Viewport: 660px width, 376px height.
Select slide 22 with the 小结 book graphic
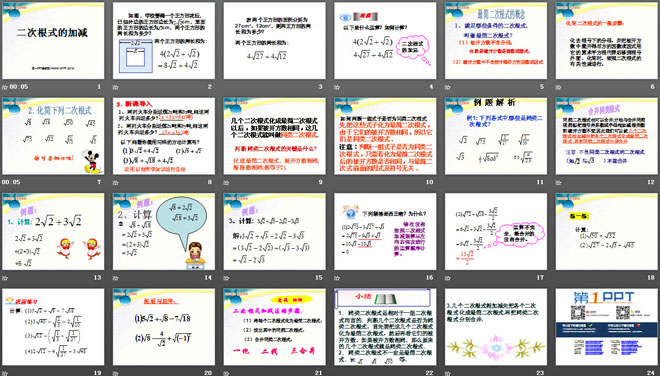(x=385, y=327)
